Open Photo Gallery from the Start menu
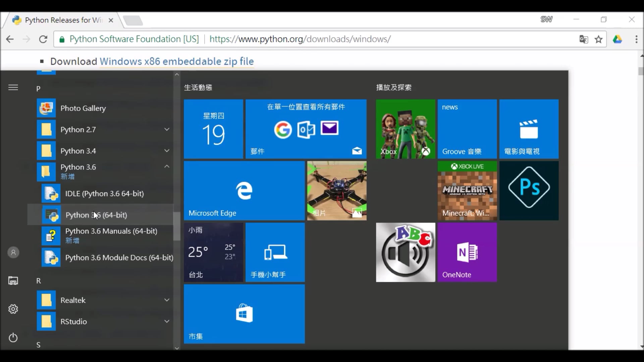This screenshot has height=362, width=644. [83, 108]
